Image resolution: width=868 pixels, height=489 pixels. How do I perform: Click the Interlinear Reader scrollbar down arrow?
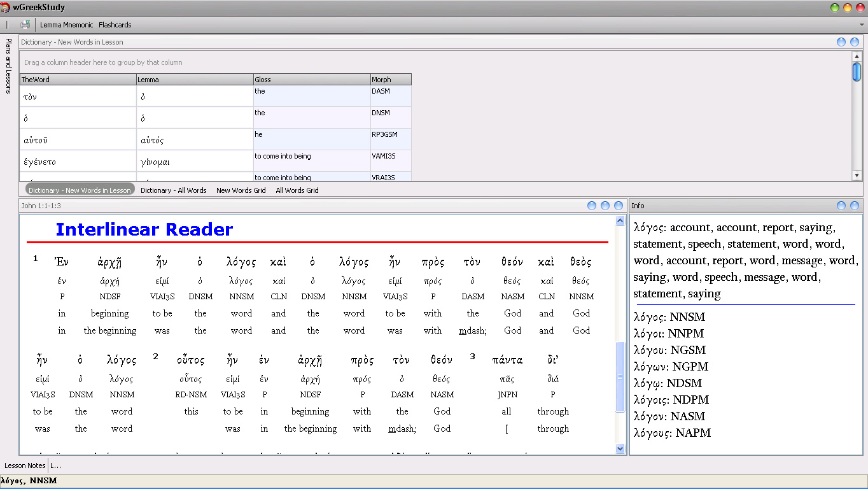pyautogui.click(x=620, y=449)
